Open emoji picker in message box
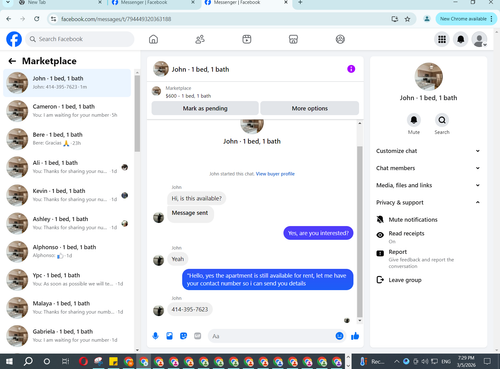500x369 pixels. coord(339,336)
